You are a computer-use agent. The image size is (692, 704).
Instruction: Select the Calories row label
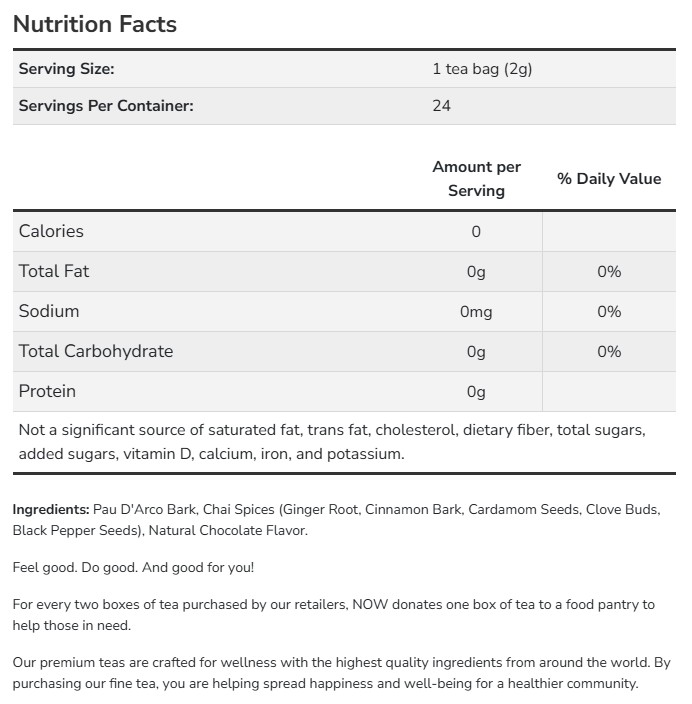[x=51, y=231]
